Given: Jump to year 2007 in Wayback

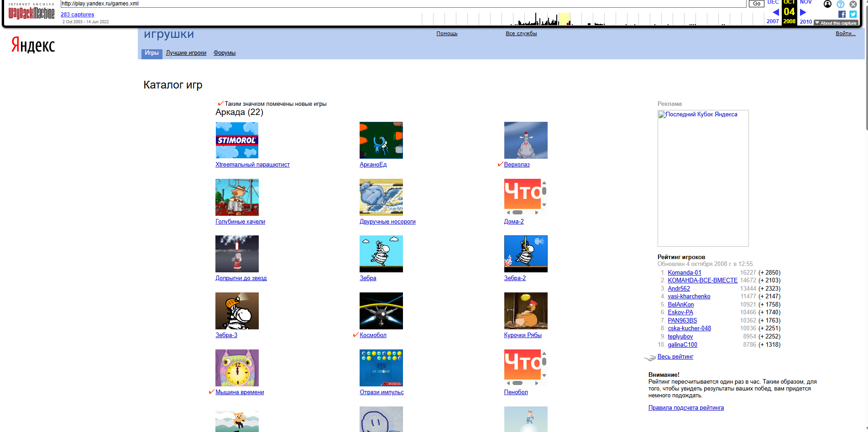Looking at the screenshot, I should click(x=773, y=21).
